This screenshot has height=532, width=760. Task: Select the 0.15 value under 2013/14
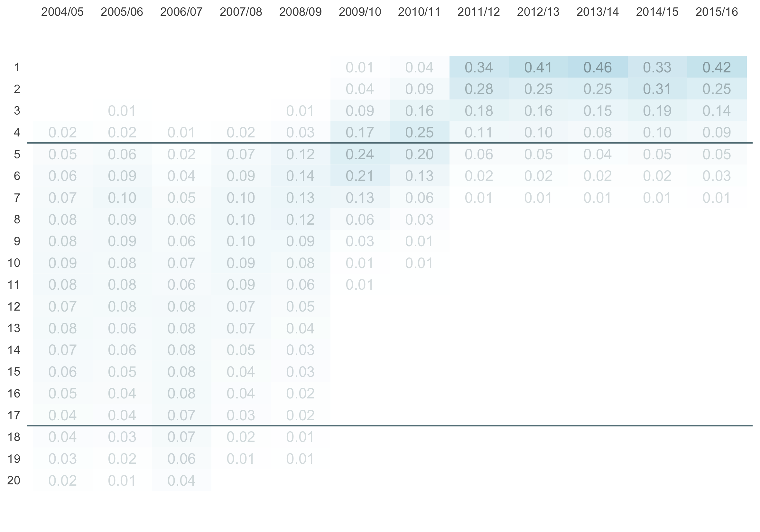coord(598,111)
